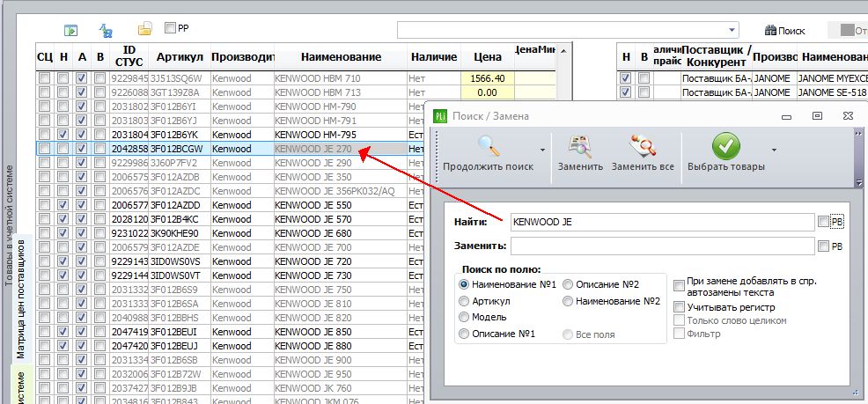Click the yellow folder copy icon

(144, 29)
